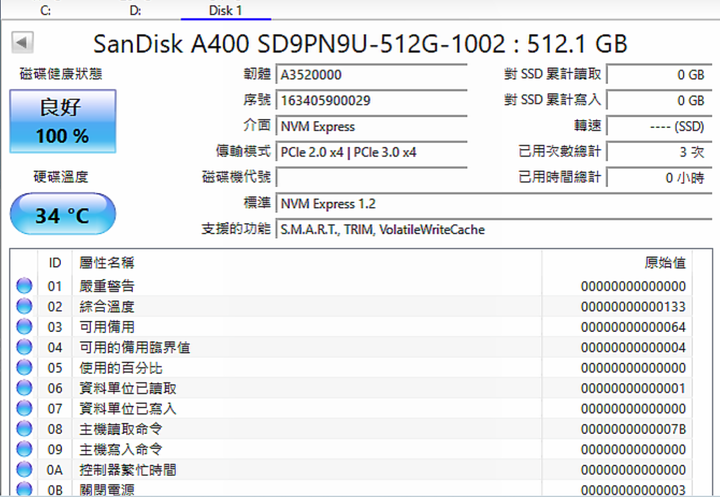Click the 韌體 firmware field A3520000
The width and height of the screenshot is (720, 497).
tap(371, 74)
